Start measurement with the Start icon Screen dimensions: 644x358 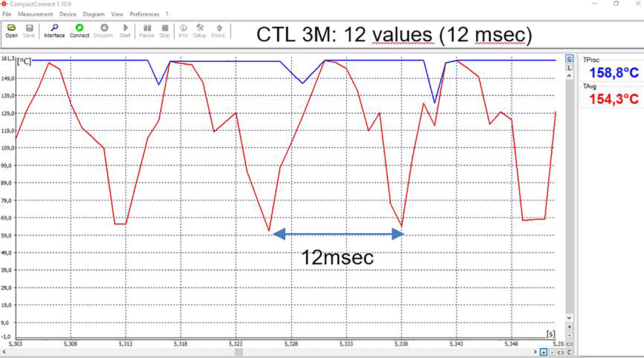point(125,30)
